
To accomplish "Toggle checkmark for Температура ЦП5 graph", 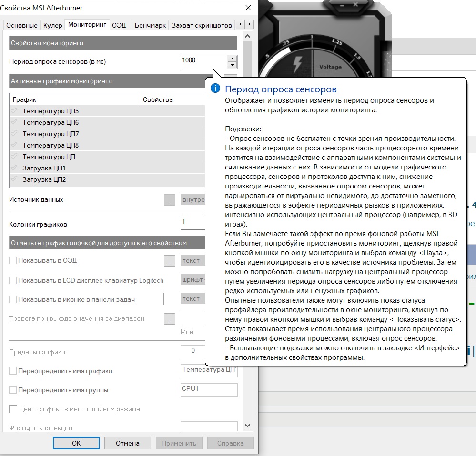I will [14, 110].
